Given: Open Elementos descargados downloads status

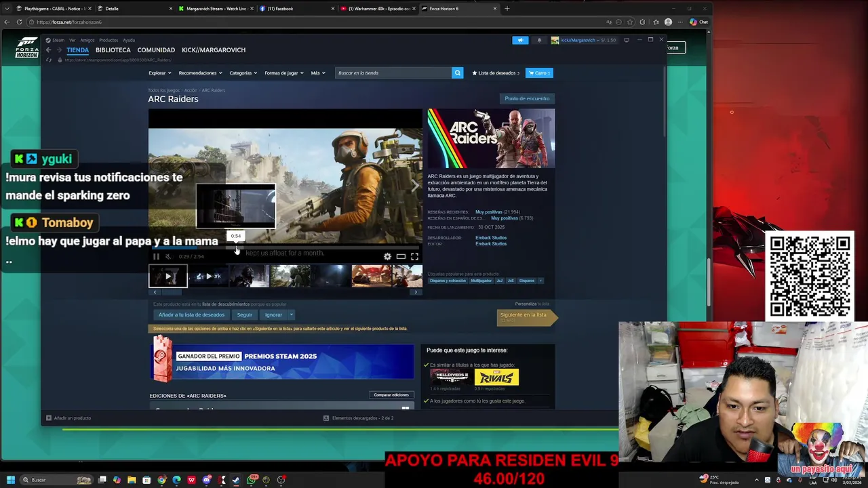Looking at the screenshot, I should 359,418.
